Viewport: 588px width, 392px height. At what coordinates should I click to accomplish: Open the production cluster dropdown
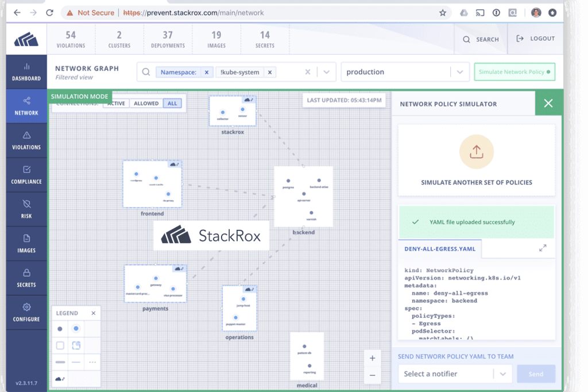pos(405,72)
